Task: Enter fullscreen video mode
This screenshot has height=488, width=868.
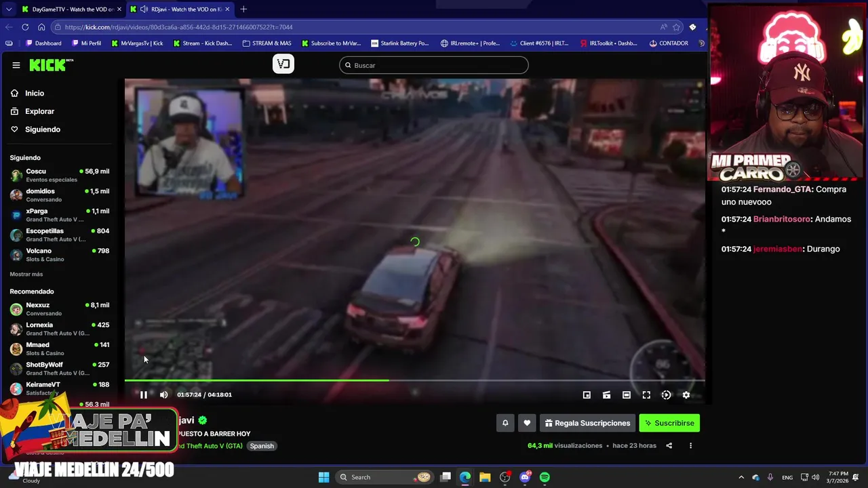Action: point(646,394)
